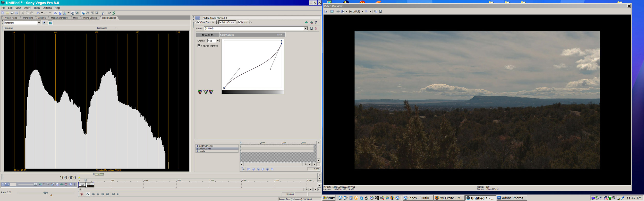Select the Envelope Edit tool icon
Screen dimensions: 644x201
[x=88, y=13]
